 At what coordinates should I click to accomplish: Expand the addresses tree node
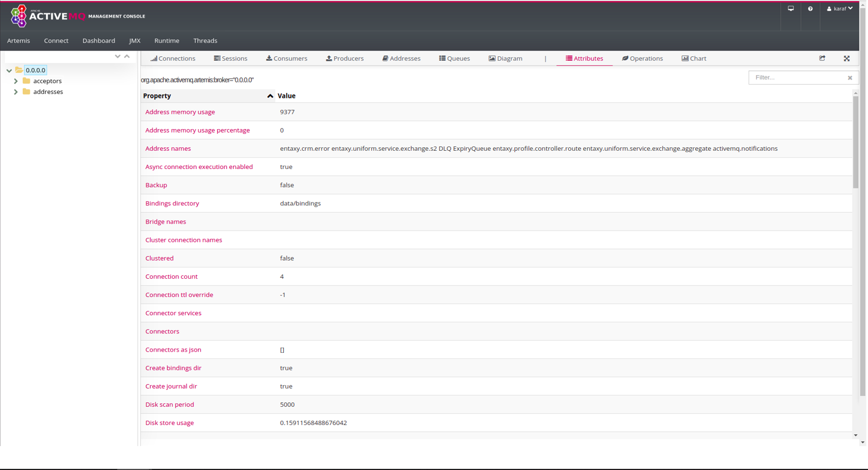coord(16,92)
